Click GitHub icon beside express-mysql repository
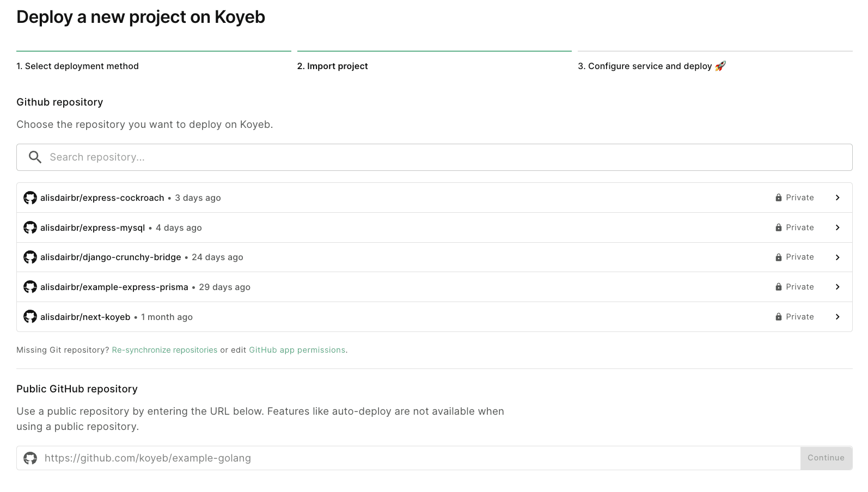868x492 pixels. pos(30,227)
